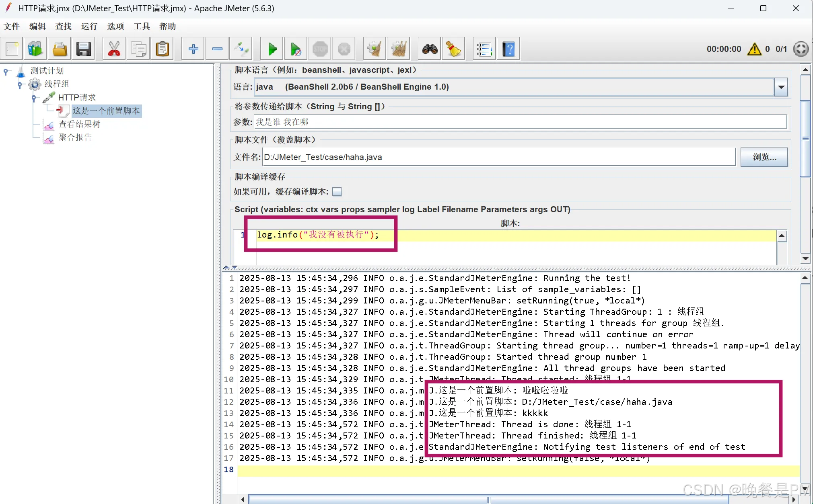Click the log panel horizontal scrollbar left arrow

point(243,499)
